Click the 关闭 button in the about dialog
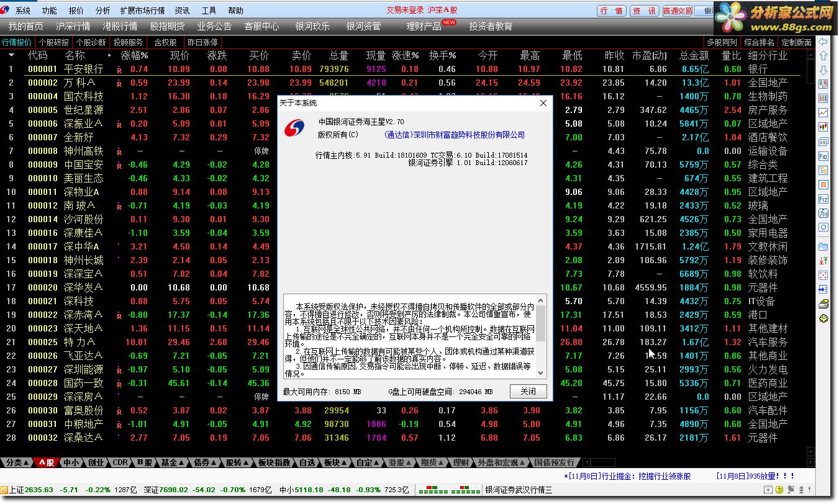839x504 pixels. click(528, 392)
